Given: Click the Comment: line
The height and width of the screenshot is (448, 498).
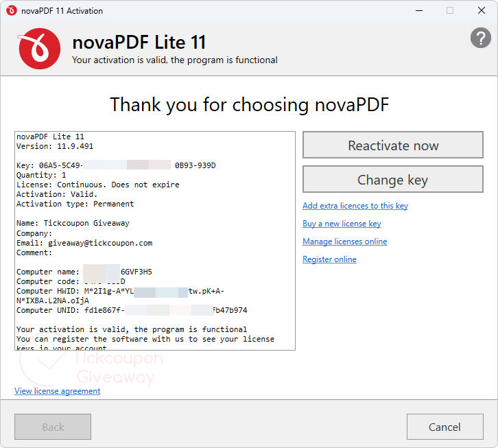Looking at the screenshot, I should tap(34, 252).
